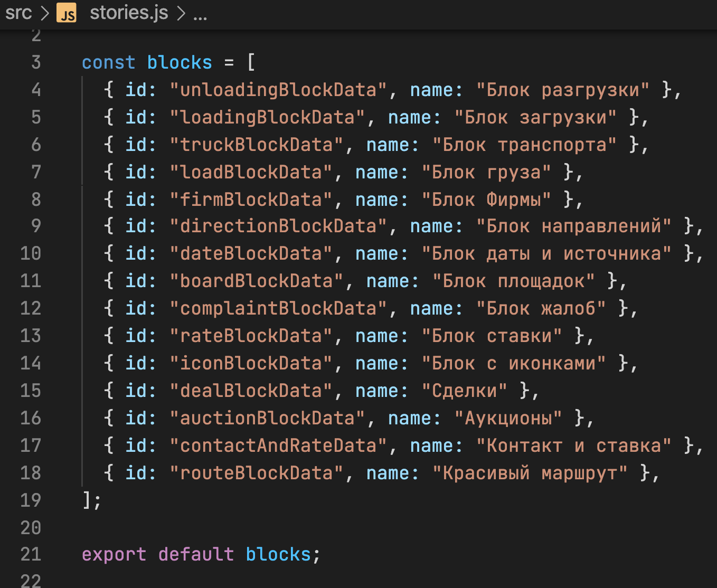Click the JS file icon in breadcrumb
The height and width of the screenshot is (588, 717).
(67, 13)
